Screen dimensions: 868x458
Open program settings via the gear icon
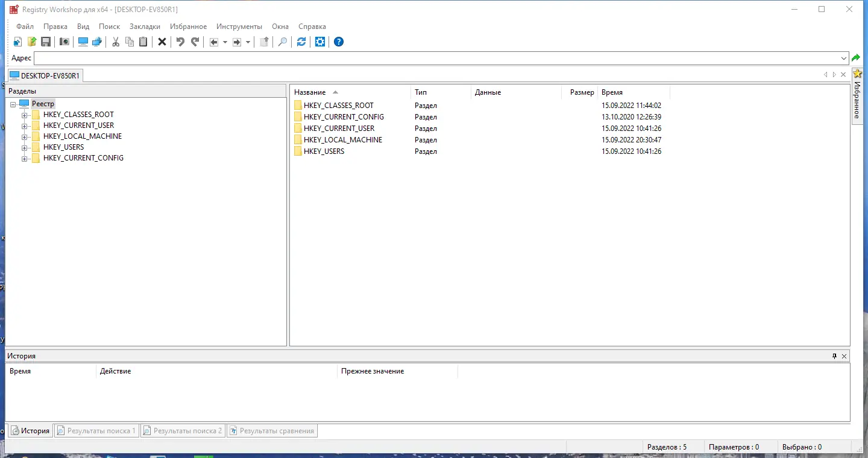point(320,42)
